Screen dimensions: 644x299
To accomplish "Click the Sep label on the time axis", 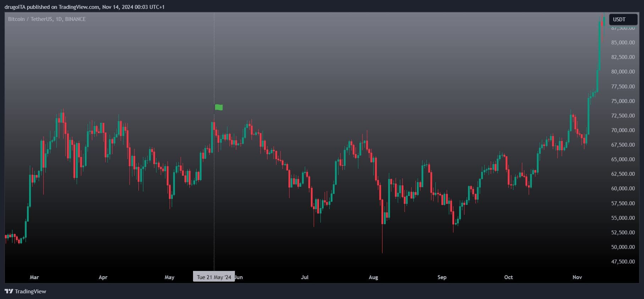I will point(442,277).
